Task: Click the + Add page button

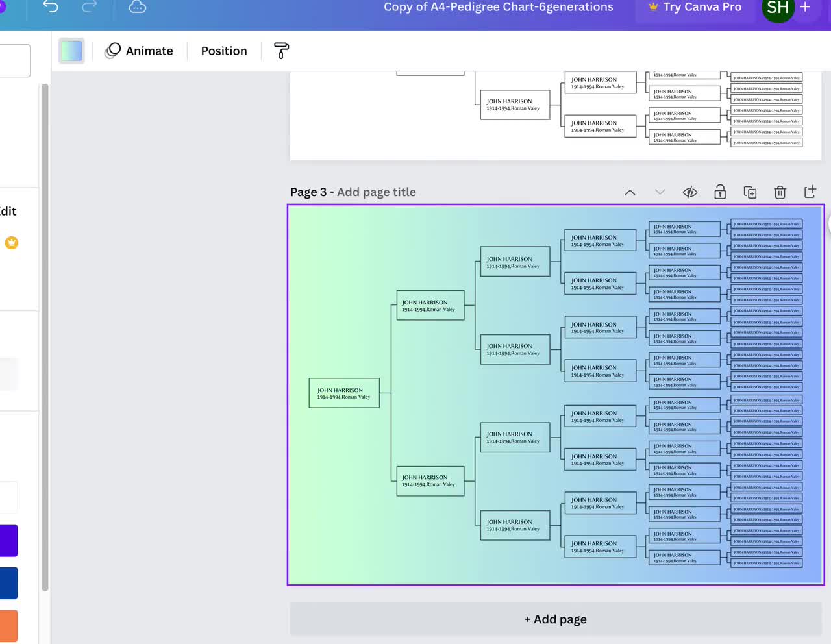Action: [x=555, y=619]
